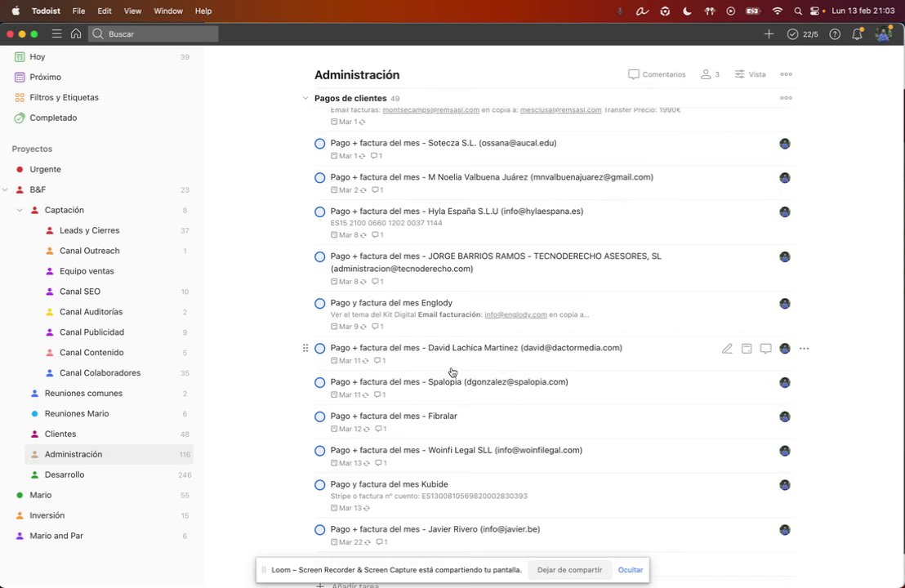Open the Window menu

(168, 11)
